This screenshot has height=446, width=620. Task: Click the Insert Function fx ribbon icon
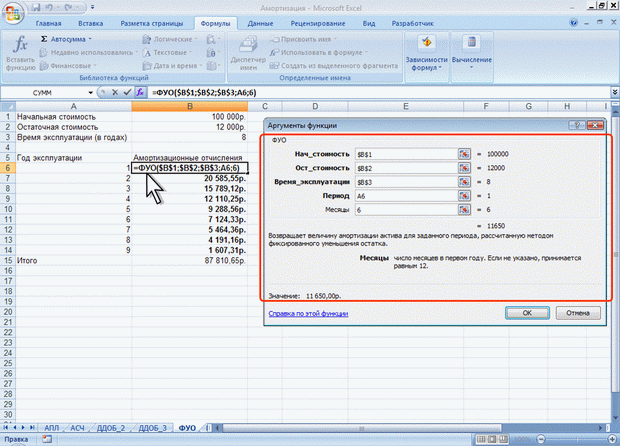pos(20,52)
